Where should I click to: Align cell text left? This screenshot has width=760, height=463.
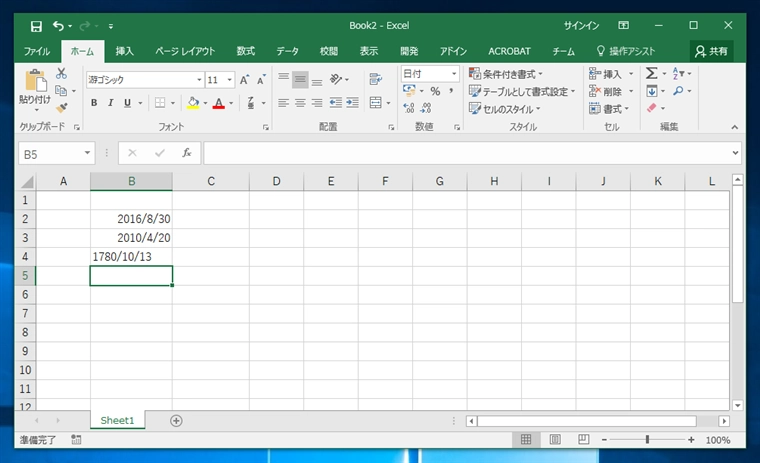pyautogui.click(x=284, y=103)
